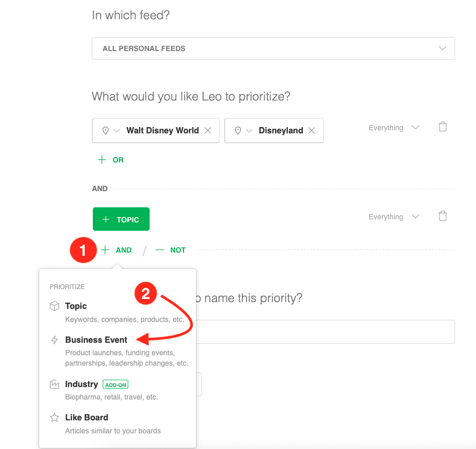This screenshot has height=449, width=476.
Task: Expand the Topic row's Everything dropdown
Action: [x=394, y=217]
